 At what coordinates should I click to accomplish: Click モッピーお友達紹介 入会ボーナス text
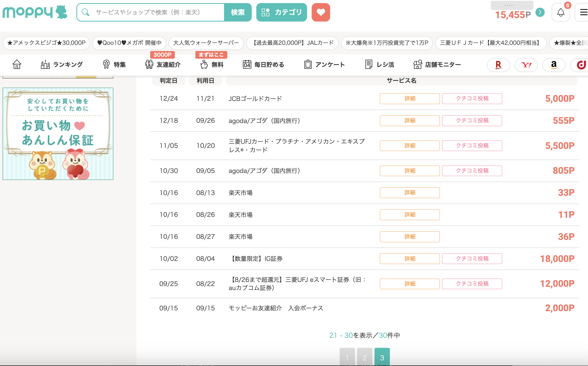coord(276,308)
